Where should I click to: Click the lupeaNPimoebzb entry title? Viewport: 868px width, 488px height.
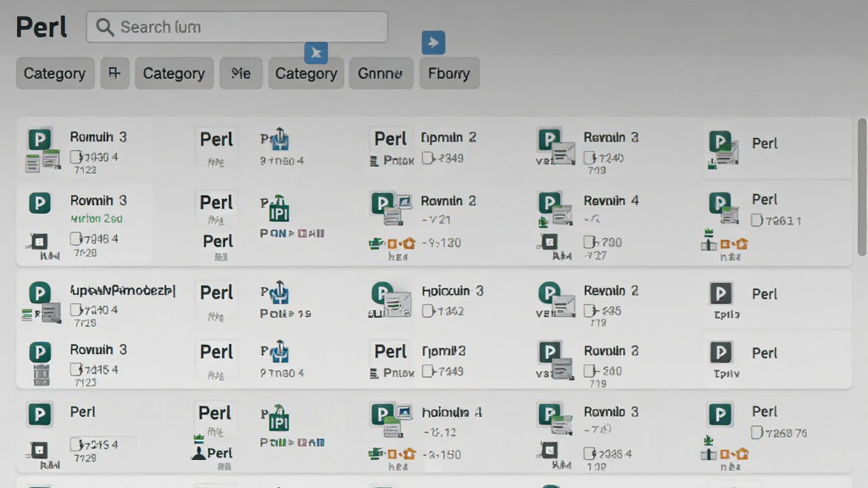click(122, 290)
